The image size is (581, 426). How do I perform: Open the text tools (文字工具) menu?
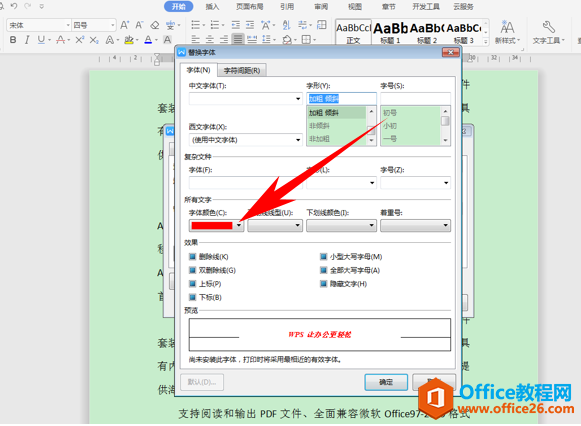point(548,33)
